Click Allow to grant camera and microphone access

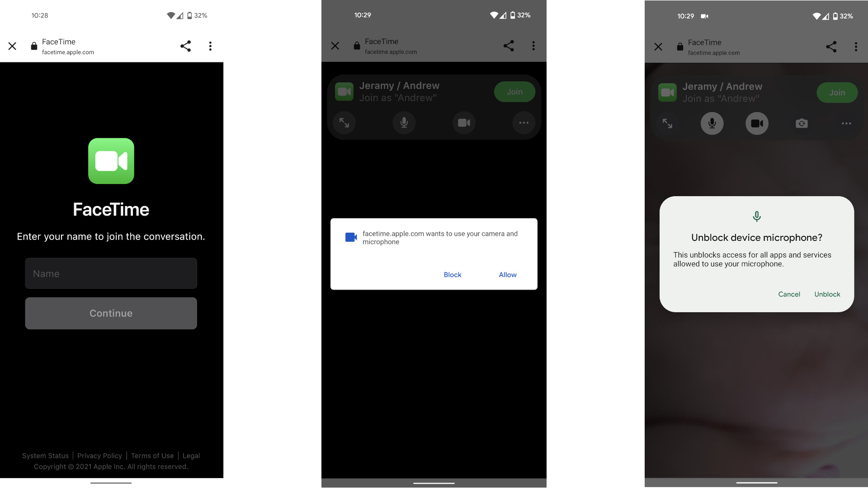point(507,274)
